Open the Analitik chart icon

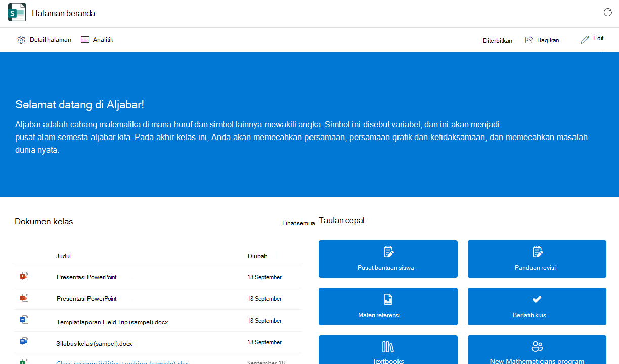[x=85, y=40]
